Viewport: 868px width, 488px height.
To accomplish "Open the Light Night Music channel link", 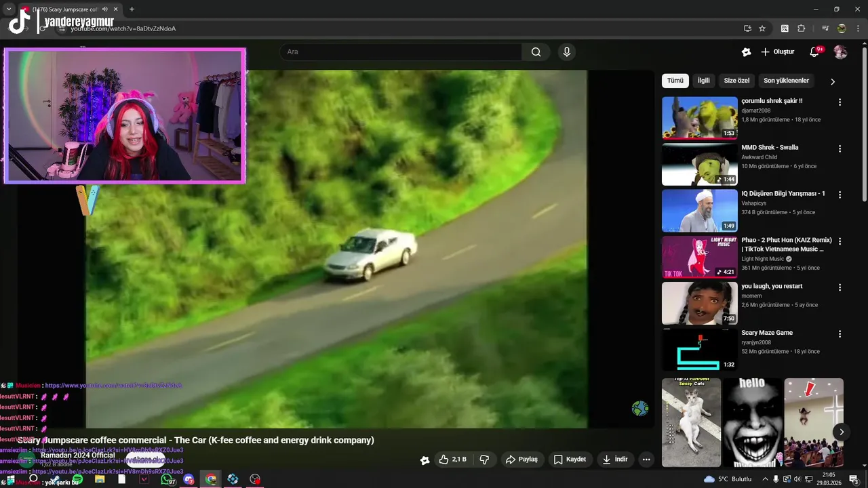I will click(763, 259).
